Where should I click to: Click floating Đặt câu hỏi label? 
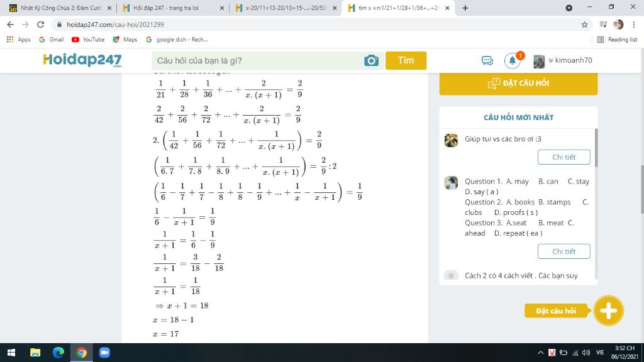pyautogui.click(x=557, y=310)
